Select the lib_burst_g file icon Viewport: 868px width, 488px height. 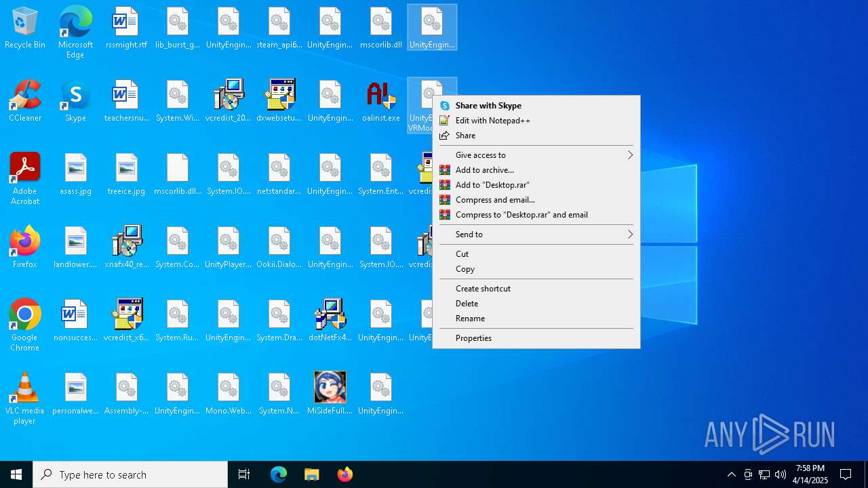[x=178, y=28]
